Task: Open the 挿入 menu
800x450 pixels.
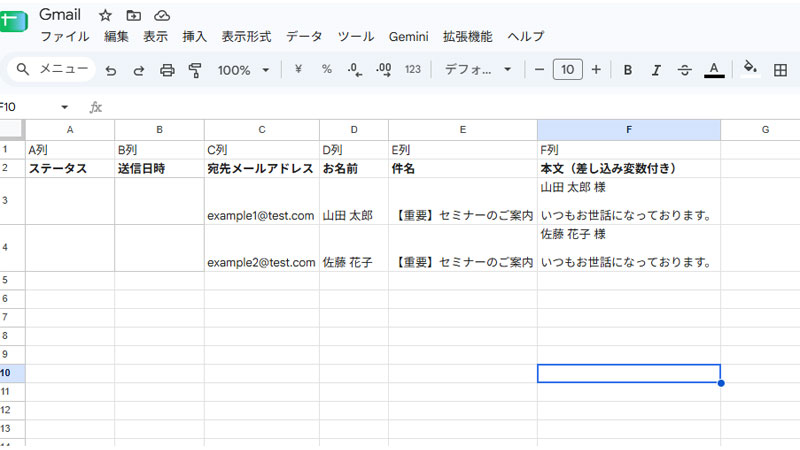Action: pos(194,37)
